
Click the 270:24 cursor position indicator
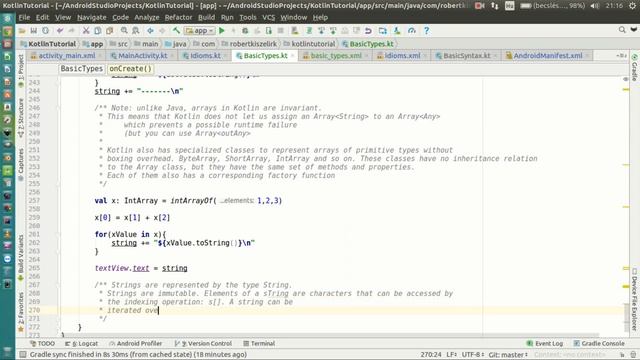point(431,354)
